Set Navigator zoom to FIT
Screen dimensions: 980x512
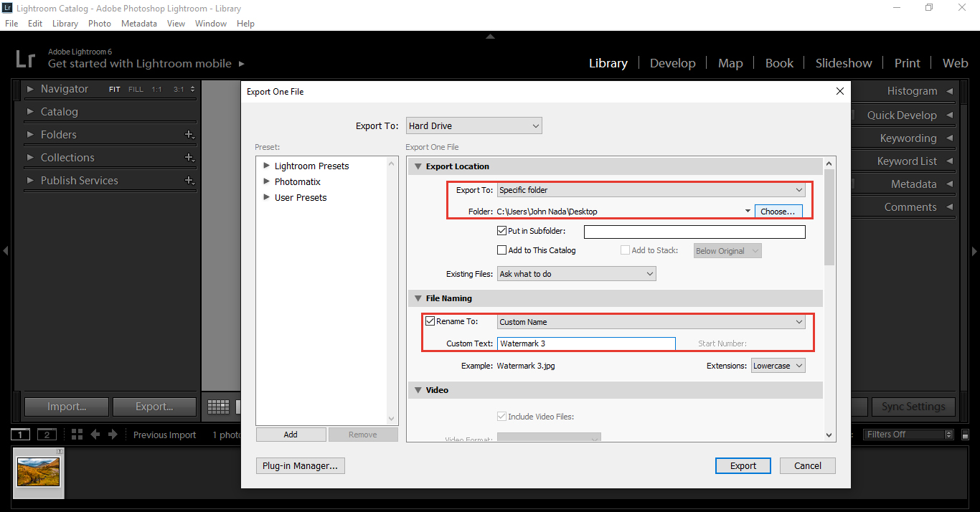point(115,90)
